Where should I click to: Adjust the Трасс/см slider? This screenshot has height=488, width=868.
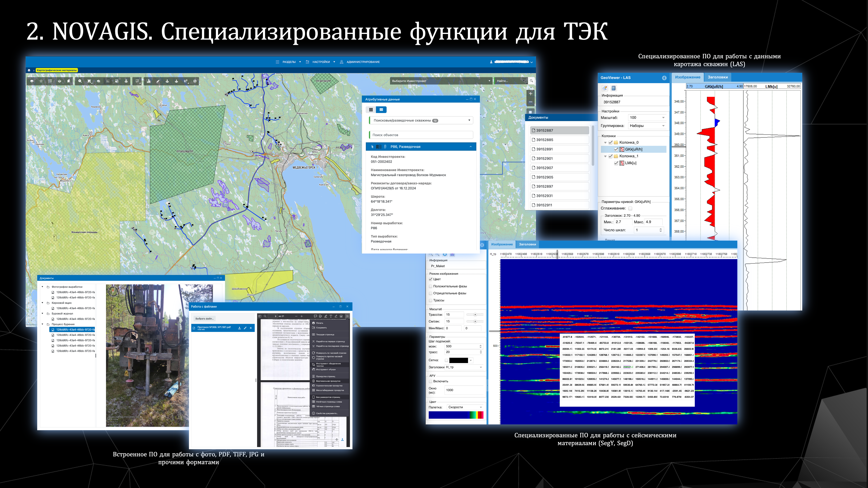[x=475, y=315]
